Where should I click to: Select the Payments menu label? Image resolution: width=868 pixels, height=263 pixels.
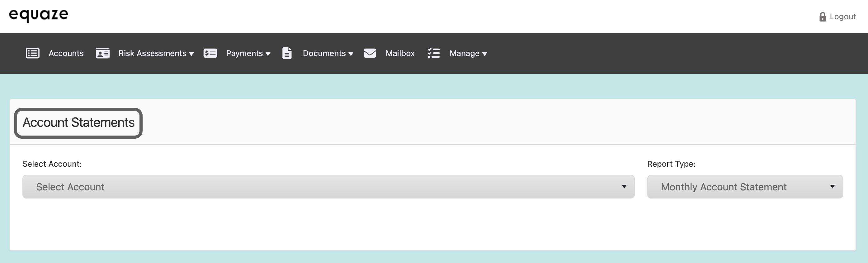pyautogui.click(x=244, y=53)
